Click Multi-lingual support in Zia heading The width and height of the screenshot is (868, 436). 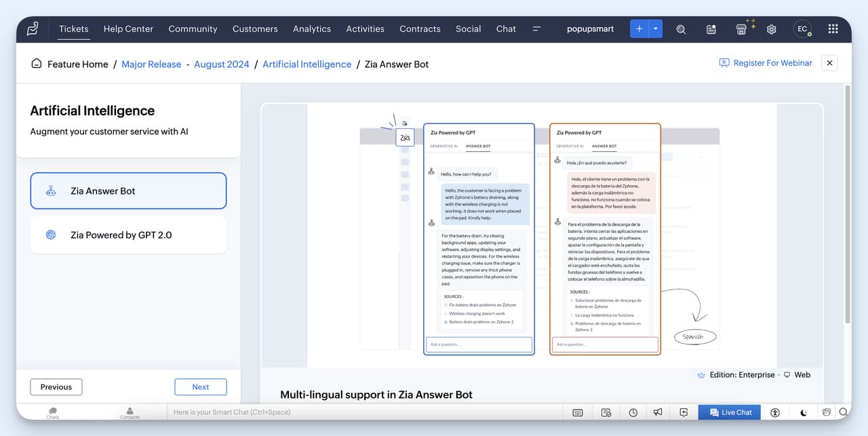coord(376,395)
